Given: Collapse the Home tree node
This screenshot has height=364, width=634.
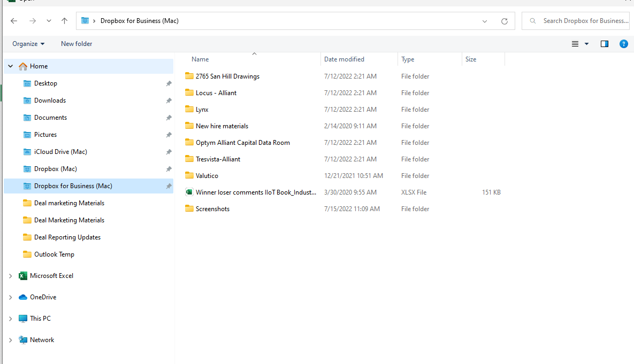Looking at the screenshot, I should pyautogui.click(x=11, y=66).
